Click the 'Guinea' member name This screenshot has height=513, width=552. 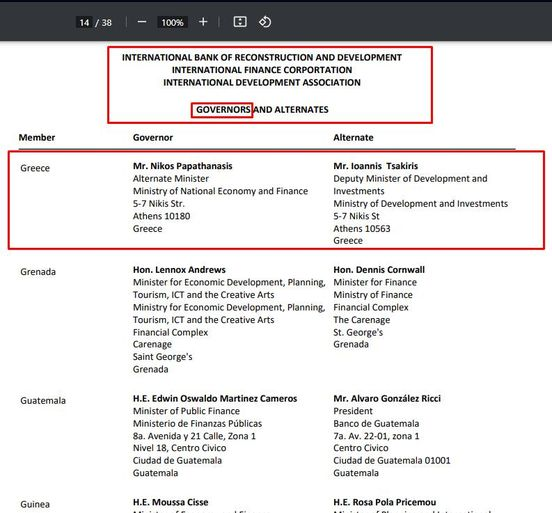tap(35, 504)
